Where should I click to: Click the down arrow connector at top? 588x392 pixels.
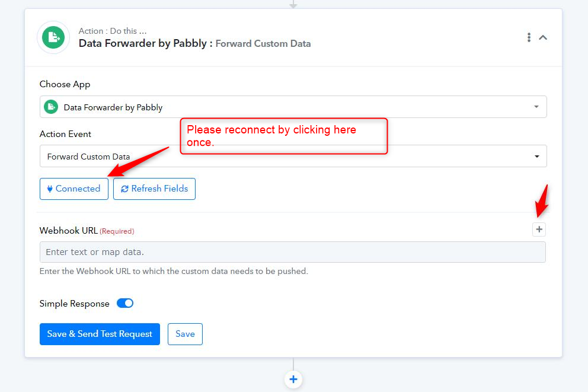(x=293, y=4)
